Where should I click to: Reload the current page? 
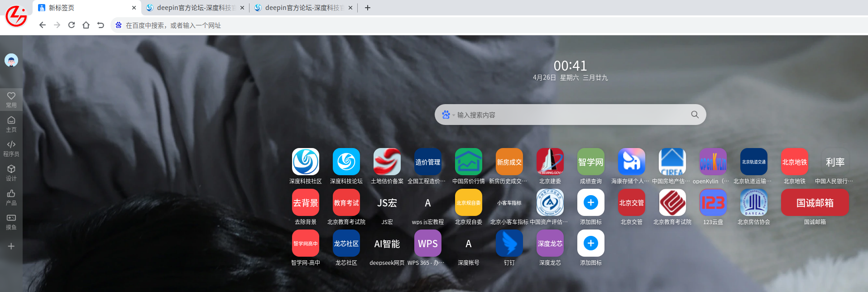(72, 25)
